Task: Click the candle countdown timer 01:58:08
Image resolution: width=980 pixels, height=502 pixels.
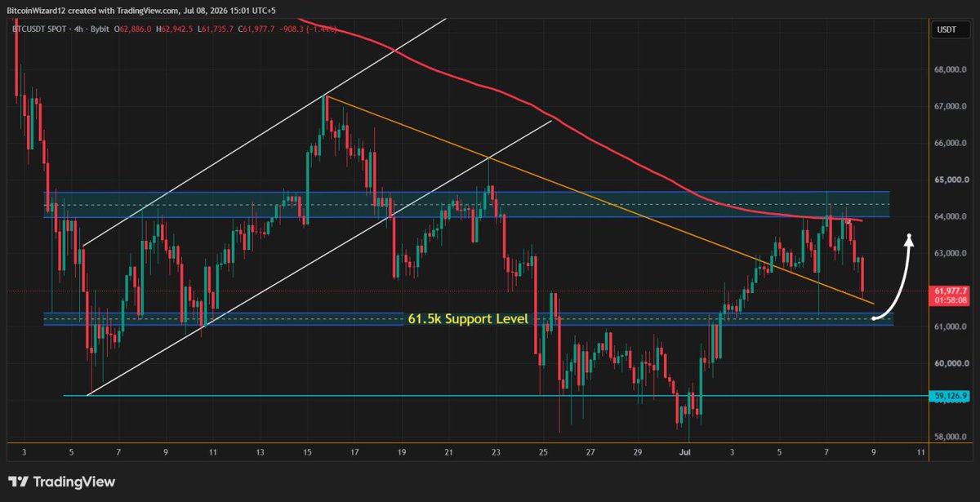Action: pyautogui.click(x=948, y=300)
